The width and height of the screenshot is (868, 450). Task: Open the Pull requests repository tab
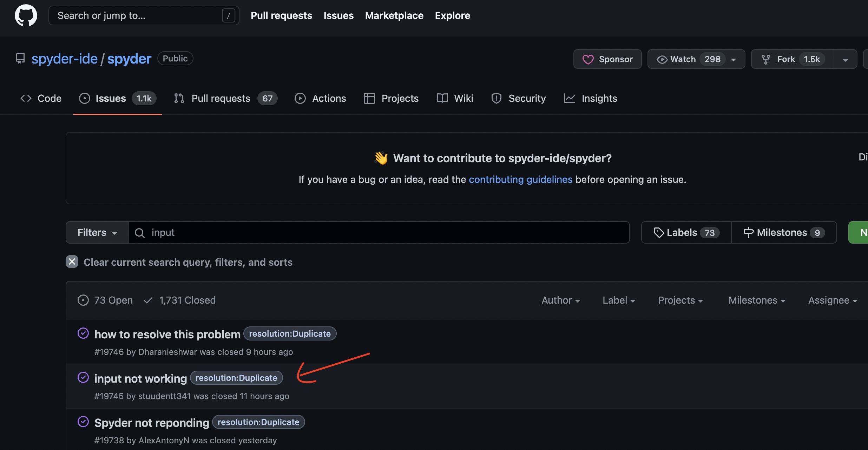tap(225, 98)
